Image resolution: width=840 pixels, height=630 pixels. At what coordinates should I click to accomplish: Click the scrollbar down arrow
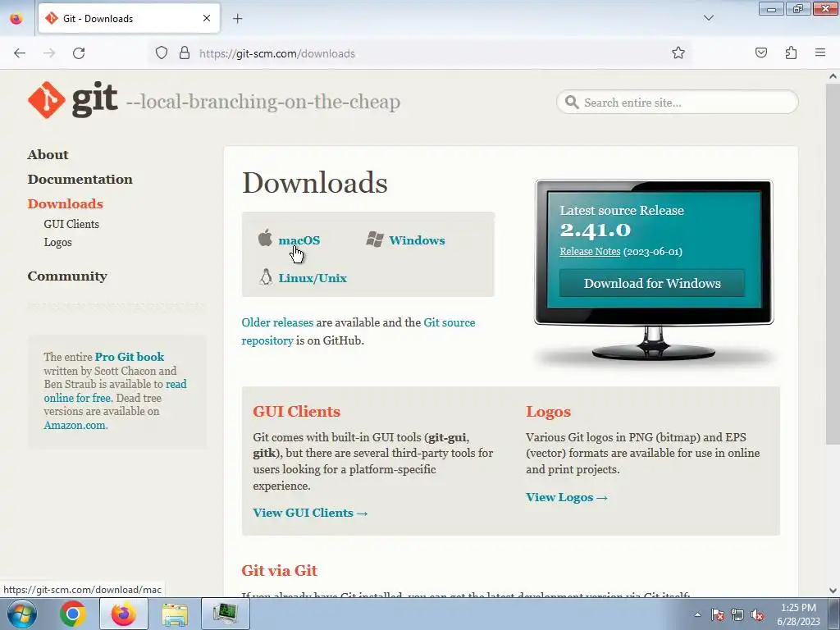[x=833, y=591]
